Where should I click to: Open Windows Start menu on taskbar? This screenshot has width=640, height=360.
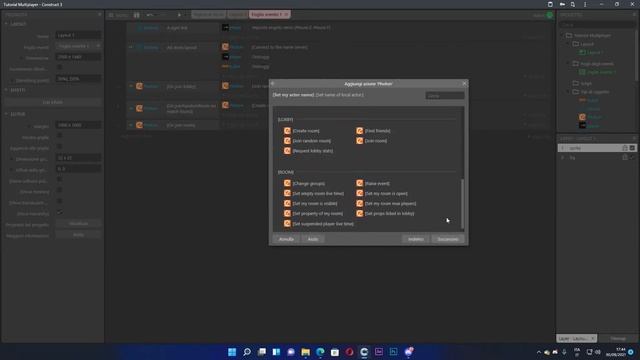click(x=232, y=352)
